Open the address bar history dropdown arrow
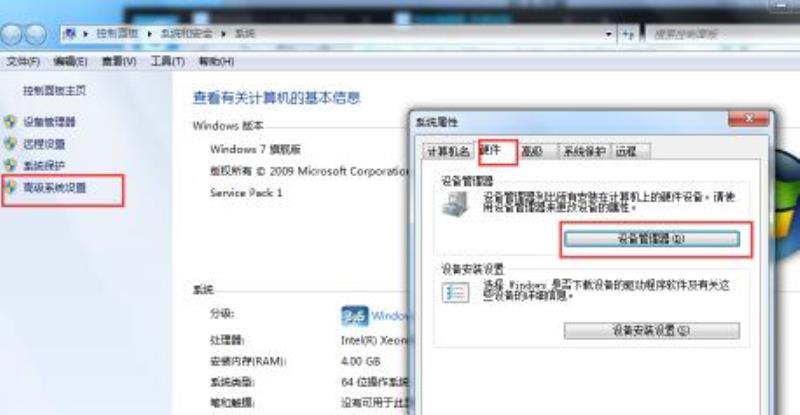The image size is (800, 415). pos(608,35)
